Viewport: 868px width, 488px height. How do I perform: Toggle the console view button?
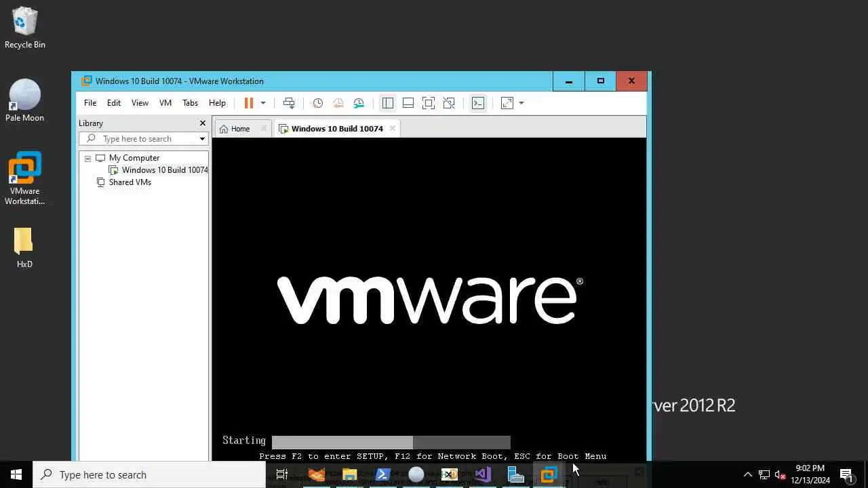tap(478, 103)
